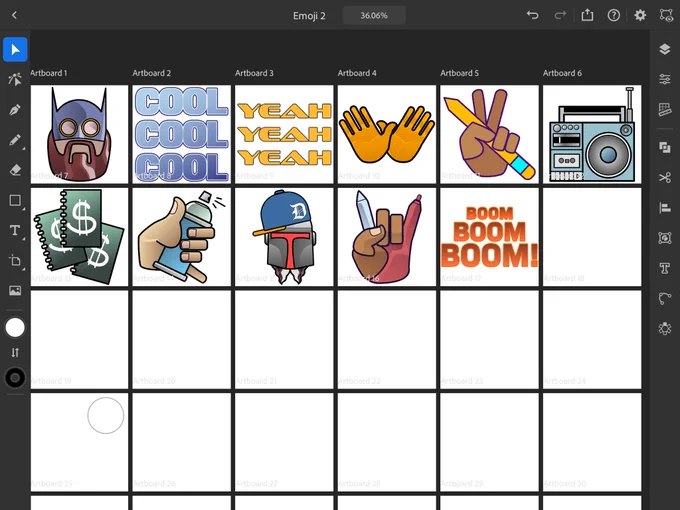
Task: Open the Combine shapes panel
Action: 665,147
